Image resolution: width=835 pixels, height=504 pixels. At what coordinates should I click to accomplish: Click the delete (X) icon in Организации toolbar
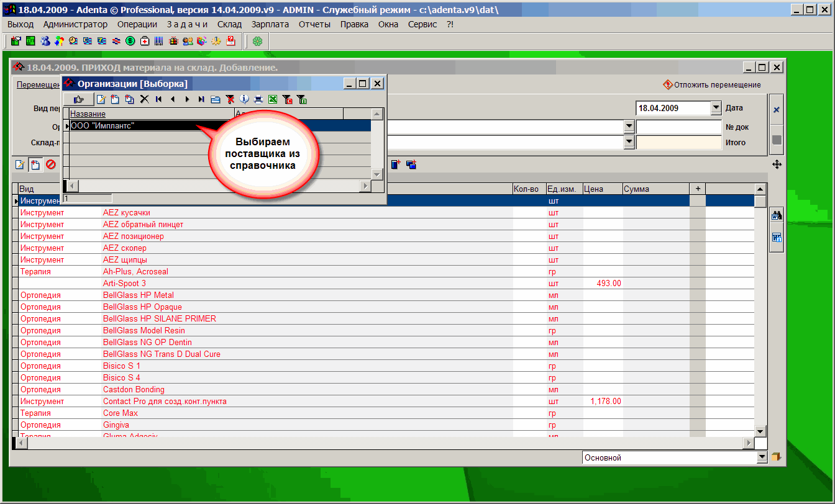click(144, 99)
